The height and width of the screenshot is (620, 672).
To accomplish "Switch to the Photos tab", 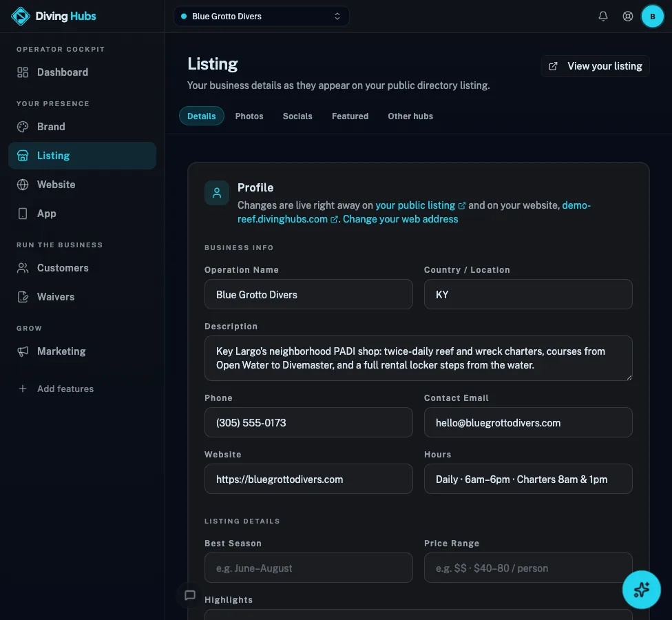I will click(x=249, y=116).
